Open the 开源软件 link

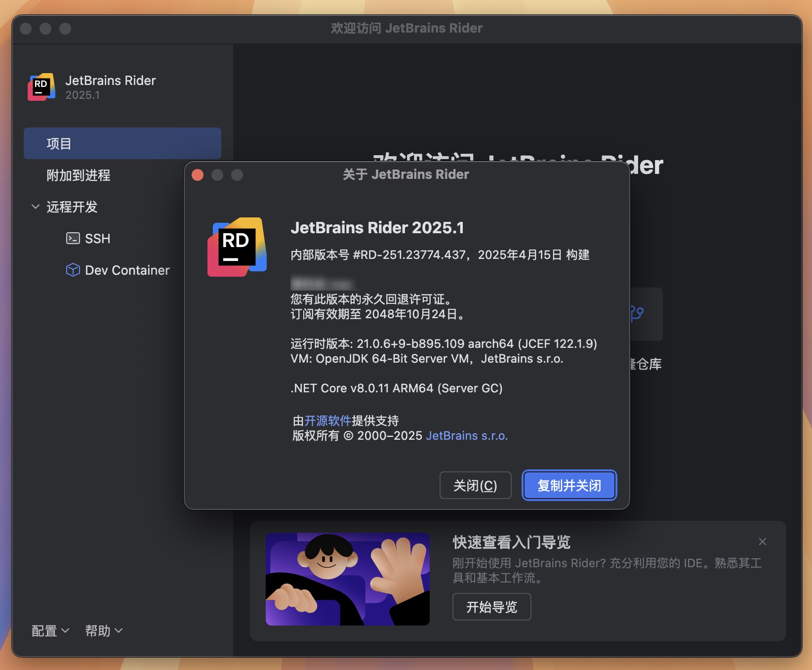[327, 420]
